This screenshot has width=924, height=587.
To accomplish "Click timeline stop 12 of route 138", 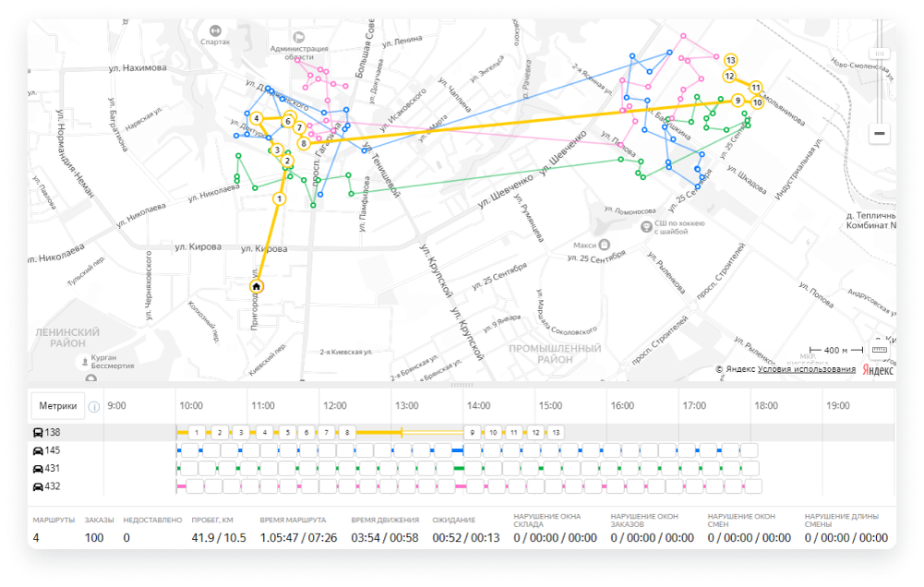I will coord(535,433).
